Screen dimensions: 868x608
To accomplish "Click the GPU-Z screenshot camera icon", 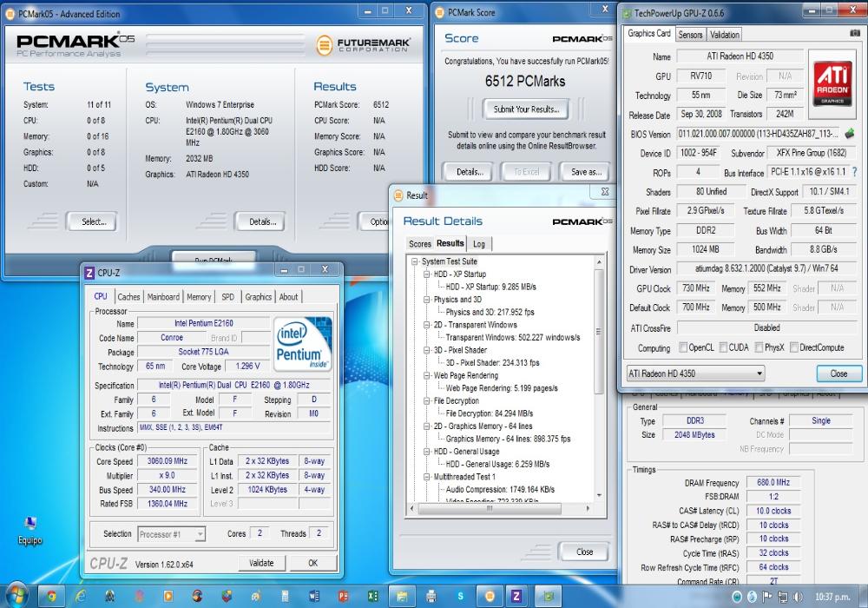I will pos(855,33).
